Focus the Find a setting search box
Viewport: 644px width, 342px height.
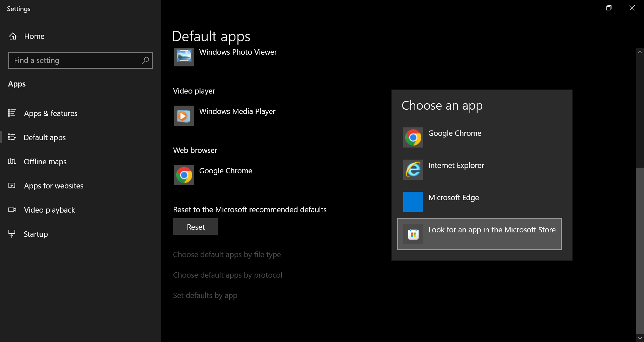(80, 60)
